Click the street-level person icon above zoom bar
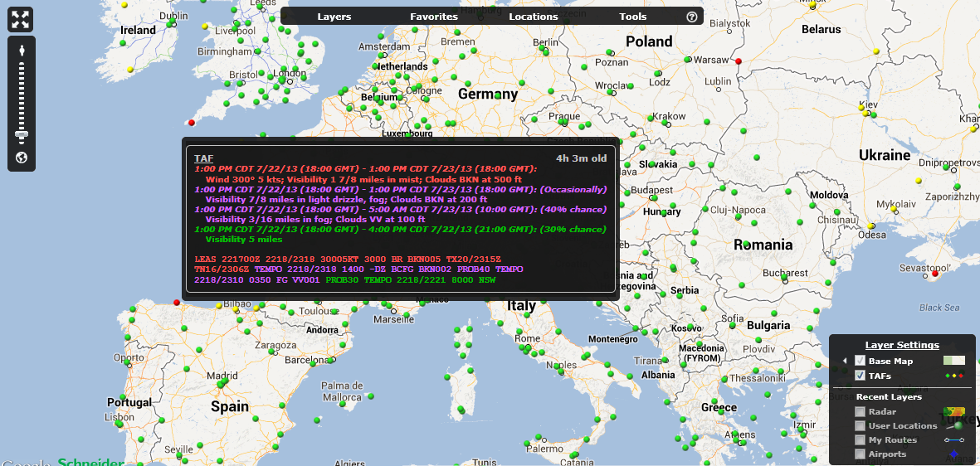 pyautogui.click(x=21, y=50)
